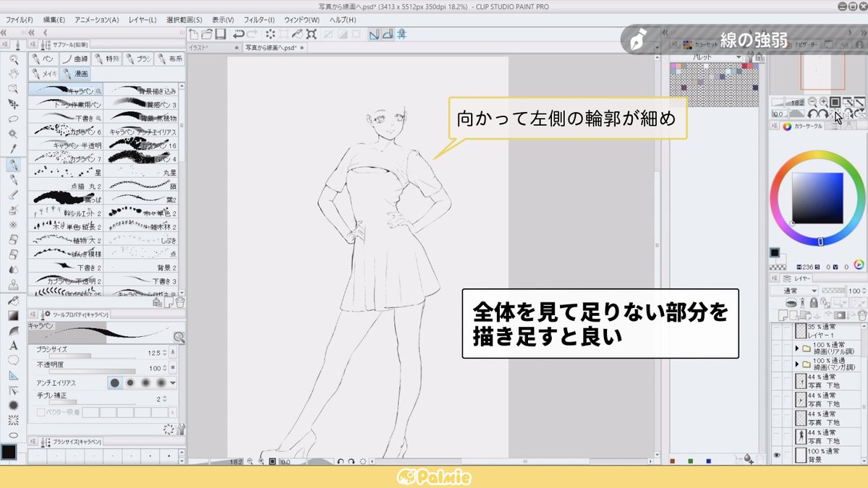Open the ファイル(F) menu
868x488 pixels.
coord(19,20)
